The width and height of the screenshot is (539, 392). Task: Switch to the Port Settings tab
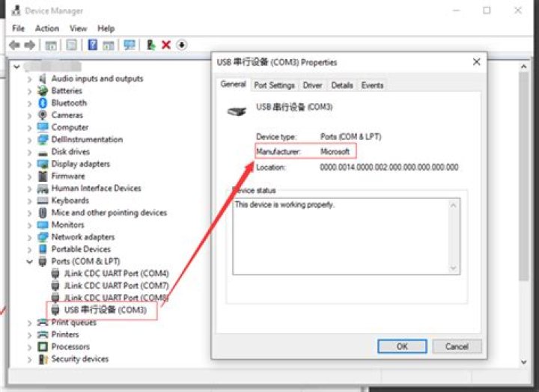(274, 85)
